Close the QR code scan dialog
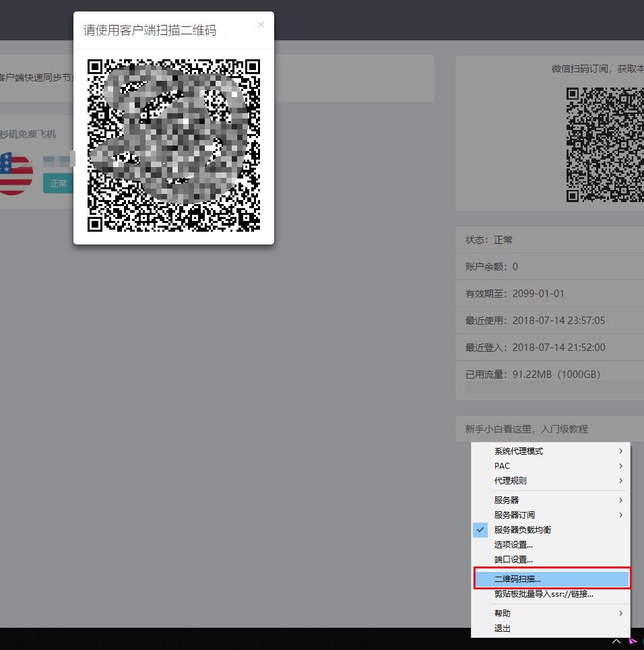This screenshot has width=644, height=650. 261,25
